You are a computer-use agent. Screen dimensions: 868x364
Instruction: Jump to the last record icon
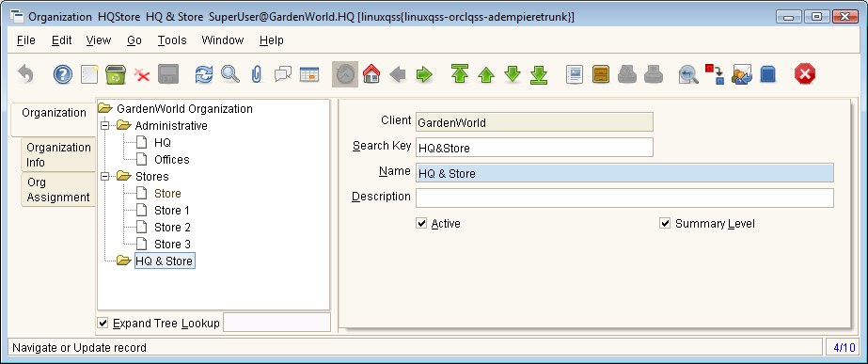539,74
